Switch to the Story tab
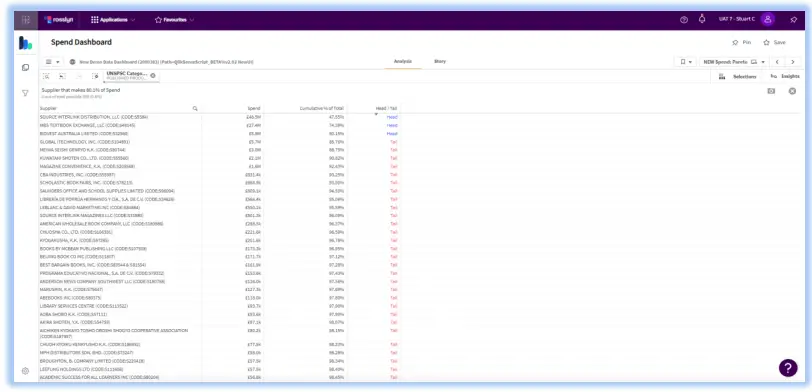Image resolution: width=812 pixels, height=392 pixels. (x=440, y=61)
